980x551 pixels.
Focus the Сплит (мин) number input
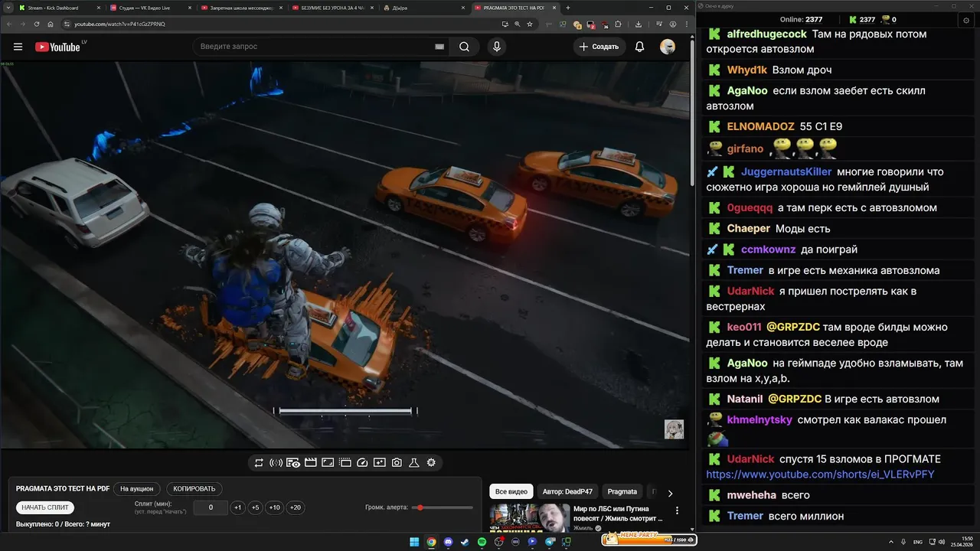coord(211,507)
